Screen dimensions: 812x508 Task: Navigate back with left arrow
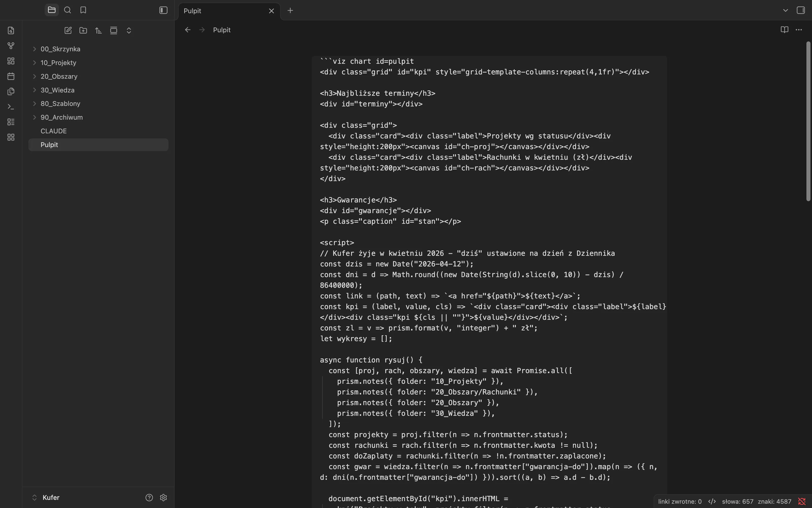188,30
